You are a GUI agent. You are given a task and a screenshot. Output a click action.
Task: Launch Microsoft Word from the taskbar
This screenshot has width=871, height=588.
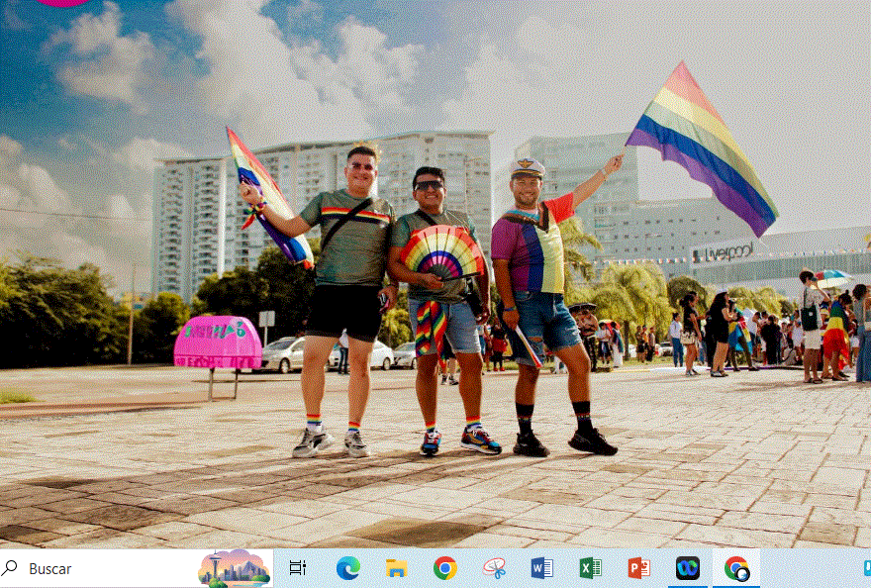(541, 568)
